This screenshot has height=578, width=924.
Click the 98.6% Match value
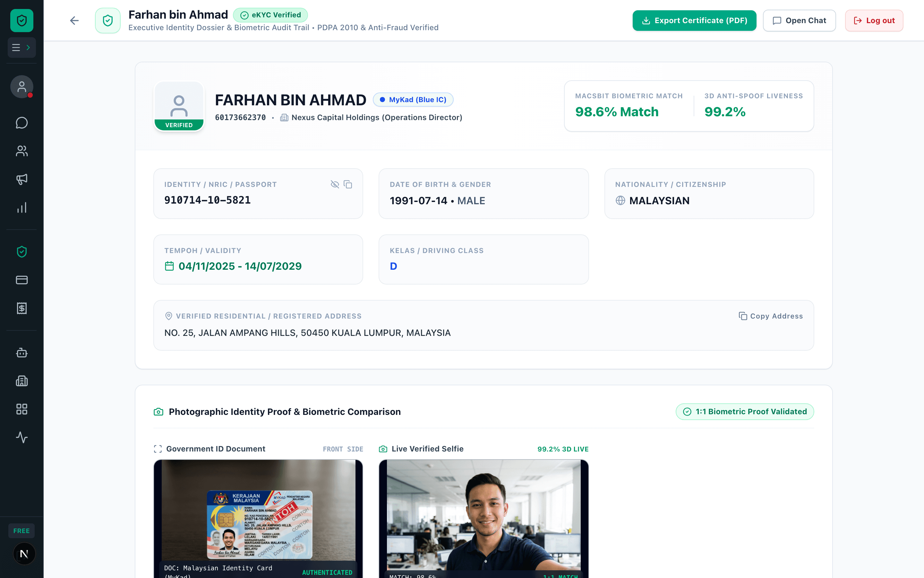(x=617, y=112)
